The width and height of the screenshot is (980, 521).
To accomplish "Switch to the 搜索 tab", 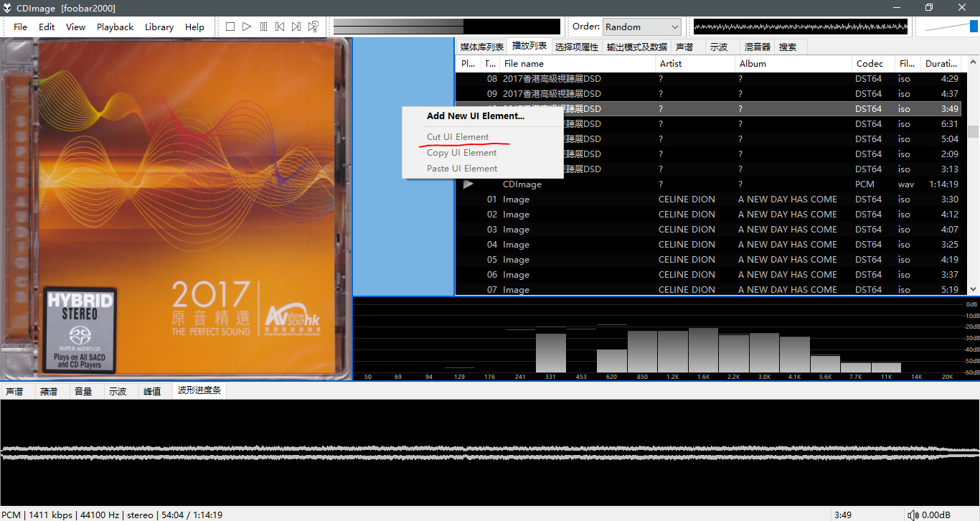I will (787, 47).
